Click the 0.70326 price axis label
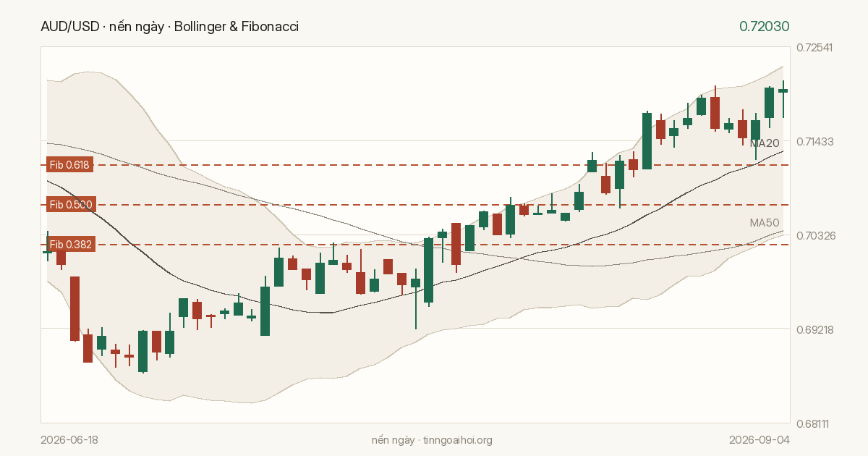Image resolution: width=868 pixels, height=456 pixels. pos(814,235)
